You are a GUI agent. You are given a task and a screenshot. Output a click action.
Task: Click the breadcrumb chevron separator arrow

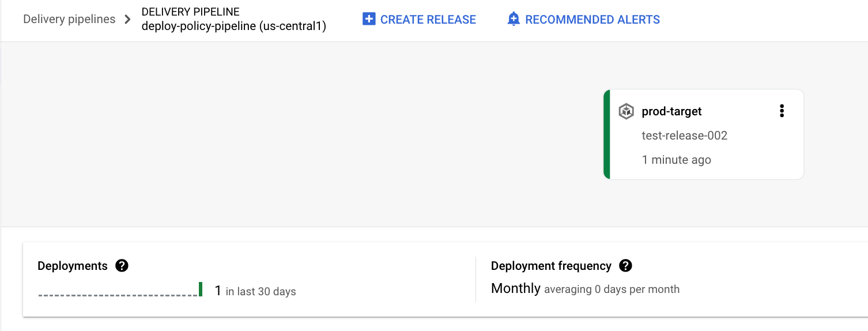pyautogui.click(x=128, y=20)
